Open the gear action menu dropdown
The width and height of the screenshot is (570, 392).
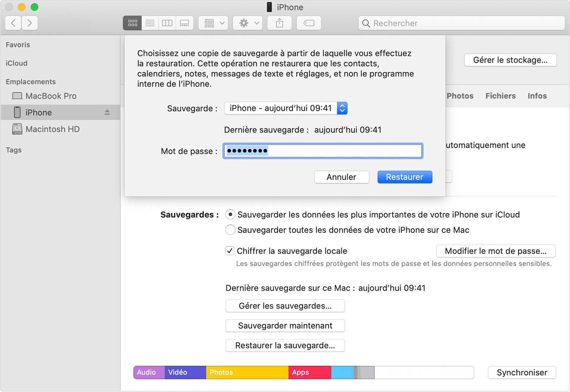(248, 23)
